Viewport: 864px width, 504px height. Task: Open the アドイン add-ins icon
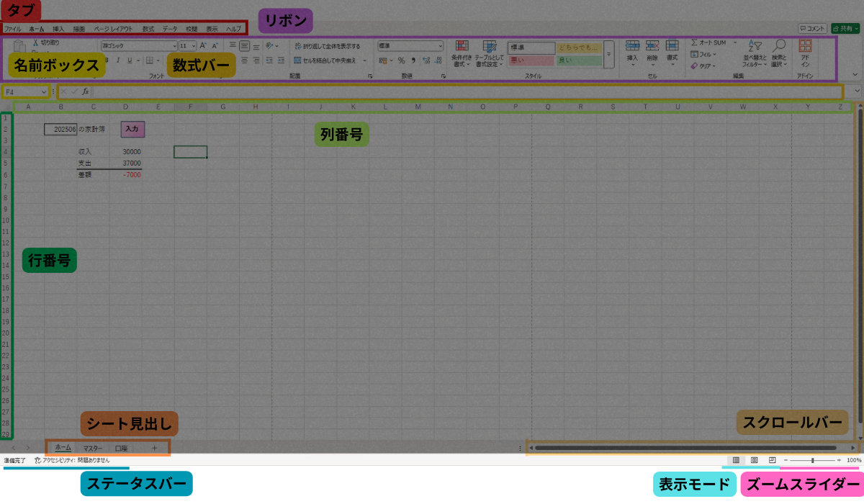(805, 46)
